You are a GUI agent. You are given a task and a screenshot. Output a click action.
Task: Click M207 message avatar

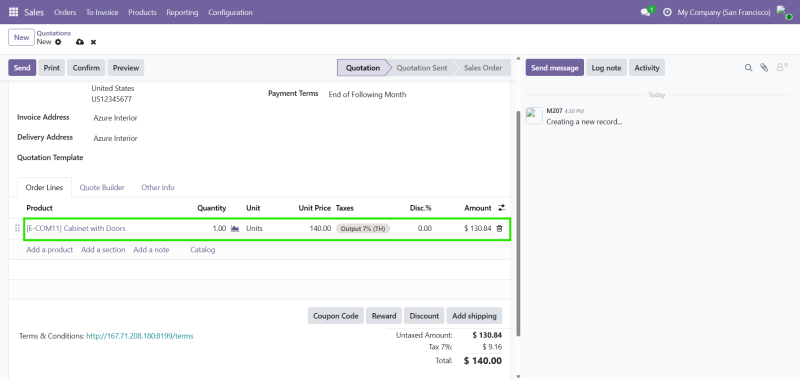coord(534,116)
